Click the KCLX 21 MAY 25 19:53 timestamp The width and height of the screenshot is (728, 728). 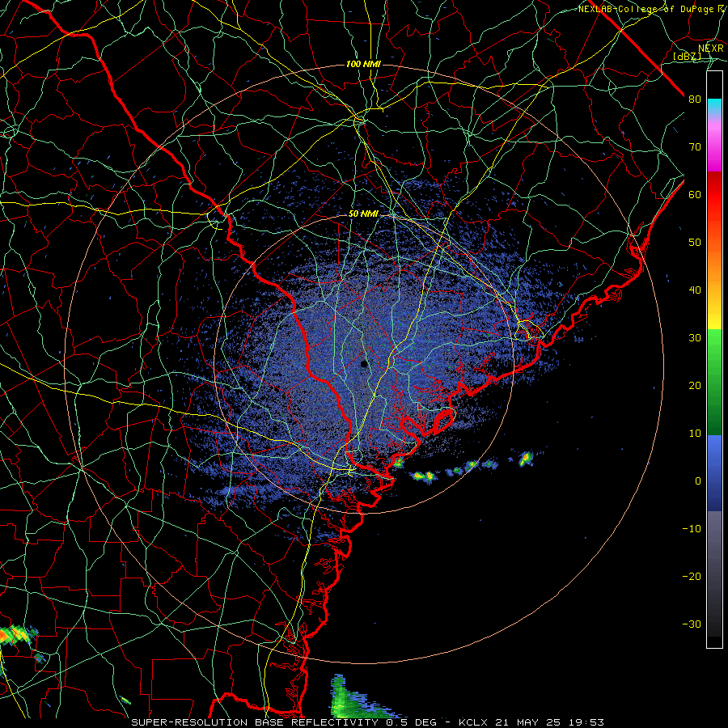(x=531, y=722)
